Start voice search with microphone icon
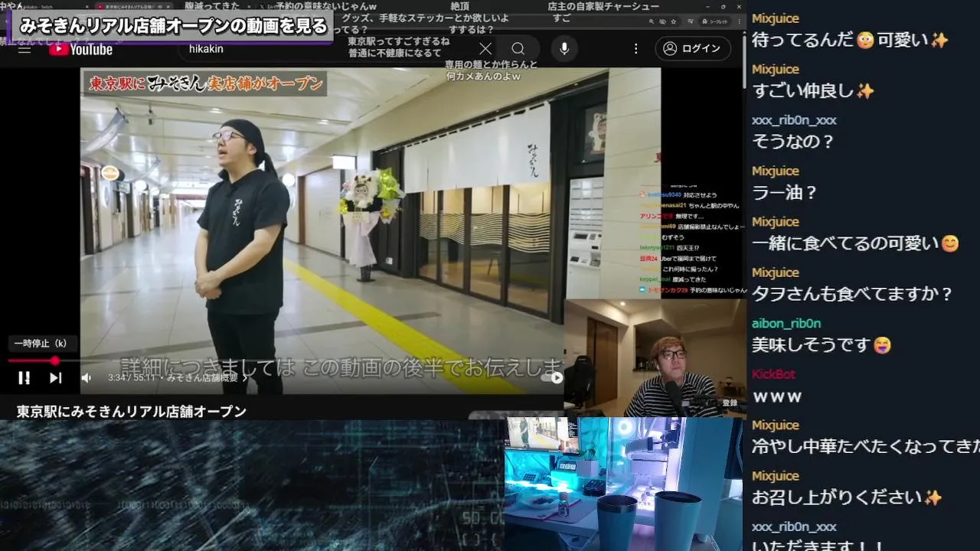980x551 pixels. (x=564, y=49)
